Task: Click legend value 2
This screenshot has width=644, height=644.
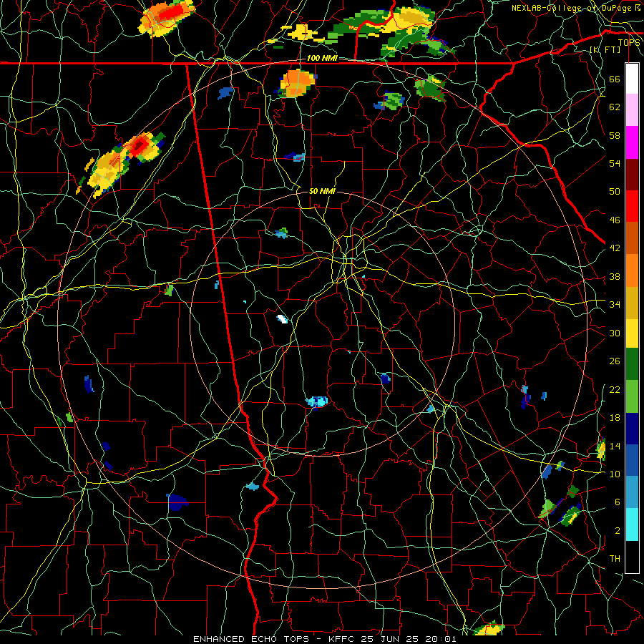Action: (617, 530)
